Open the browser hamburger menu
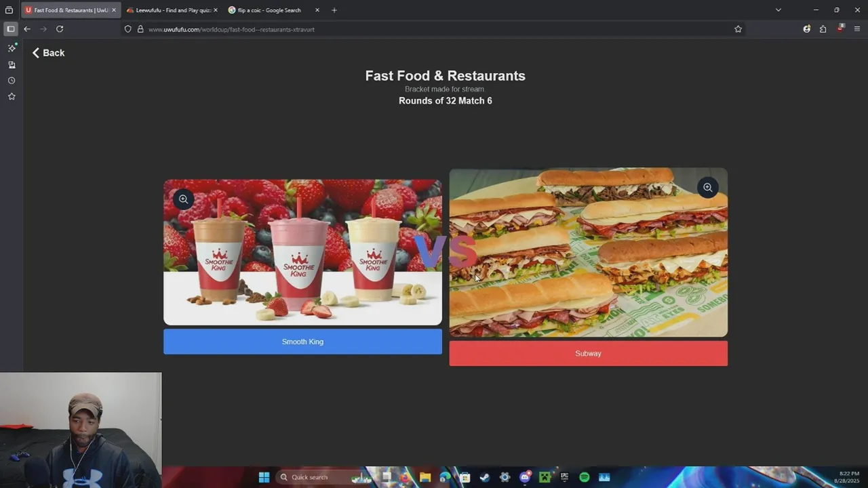Screen dimensions: 868x488 pos(857,29)
